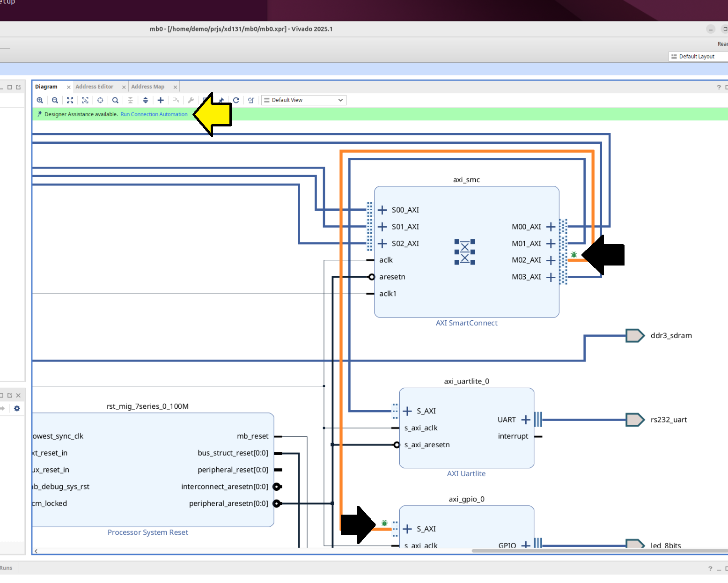Switch to the Address Map tab
Viewport: 728px width, 583px height.
tap(147, 87)
